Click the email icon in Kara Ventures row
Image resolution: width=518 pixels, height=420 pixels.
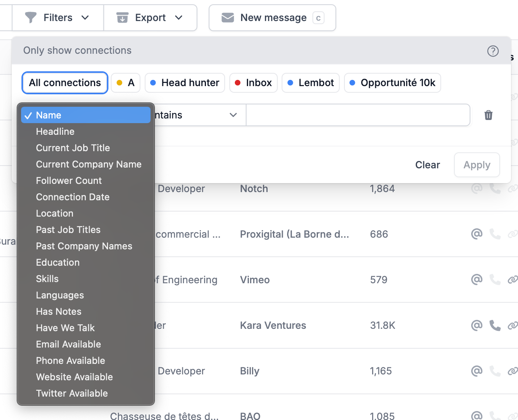477,325
